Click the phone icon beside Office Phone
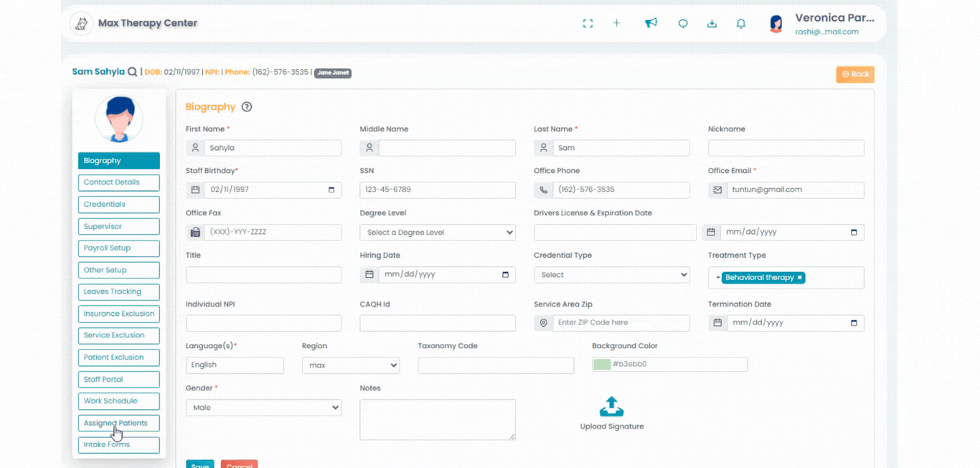 point(543,190)
